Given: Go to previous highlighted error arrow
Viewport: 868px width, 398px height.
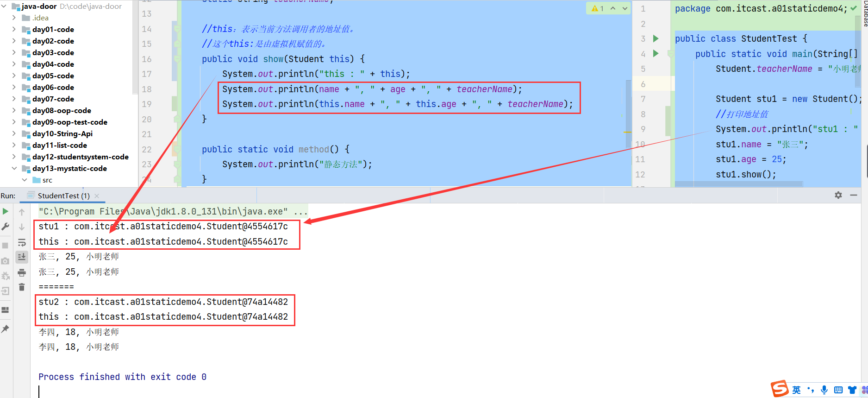Looking at the screenshot, I should (613, 8).
